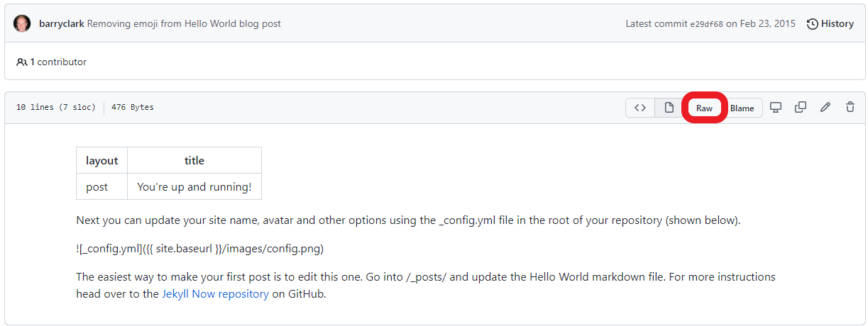Click the History clock icon

(x=813, y=24)
